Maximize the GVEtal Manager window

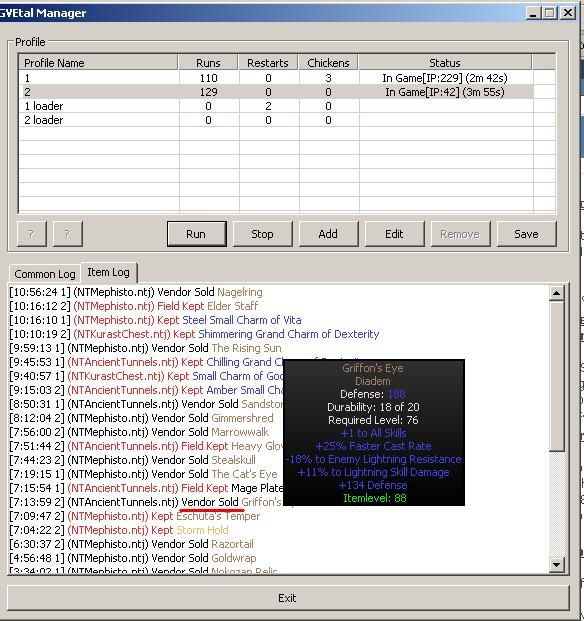click(x=550, y=13)
